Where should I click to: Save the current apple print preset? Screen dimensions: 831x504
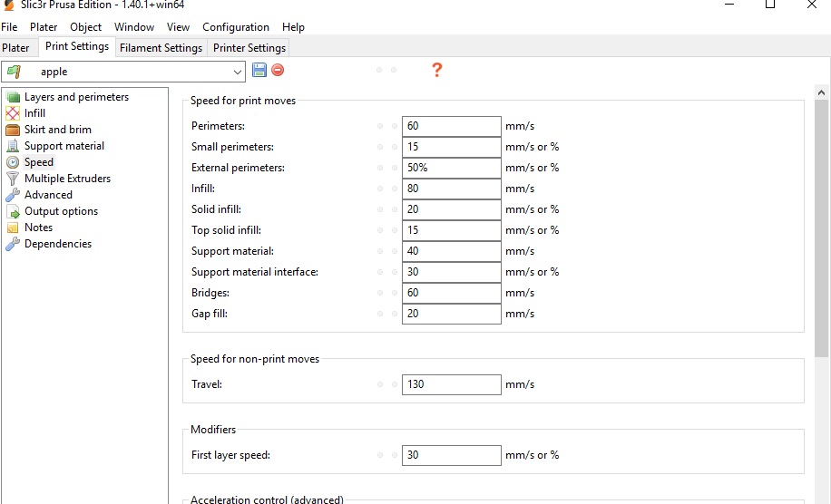click(259, 71)
